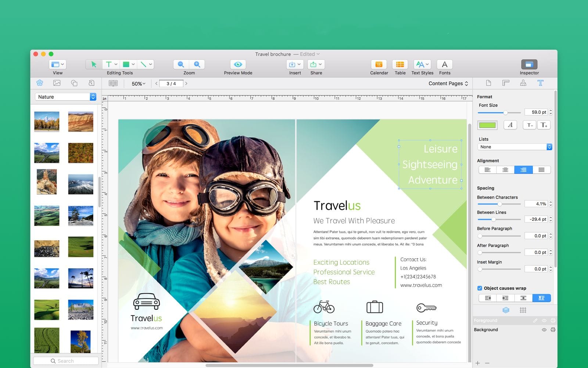Hide the Background layer with eye icon

tap(544, 330)
